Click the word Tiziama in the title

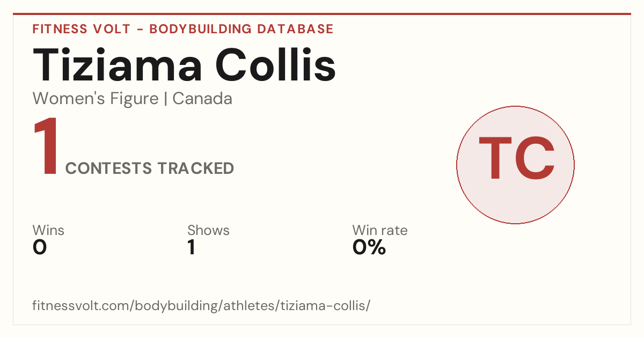pyautogui.click(x=118, y=65)
